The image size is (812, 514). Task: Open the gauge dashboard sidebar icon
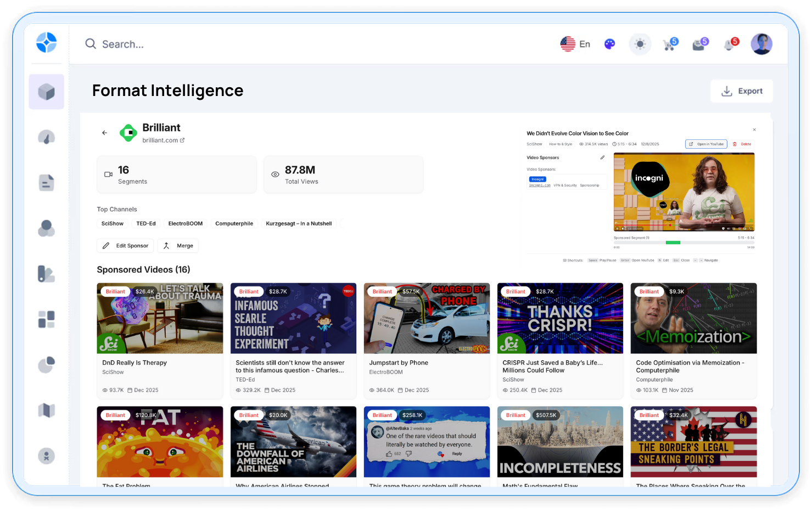(x=46, y=137)
